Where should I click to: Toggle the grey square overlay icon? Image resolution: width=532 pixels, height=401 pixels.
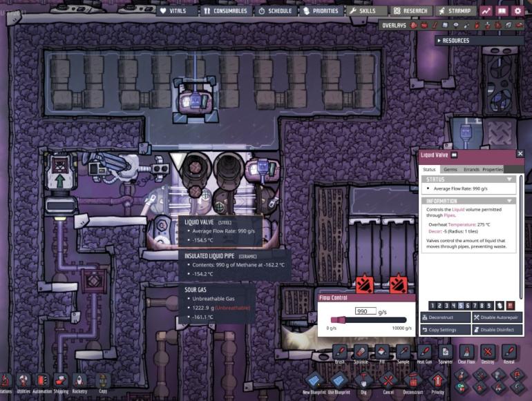445,25
